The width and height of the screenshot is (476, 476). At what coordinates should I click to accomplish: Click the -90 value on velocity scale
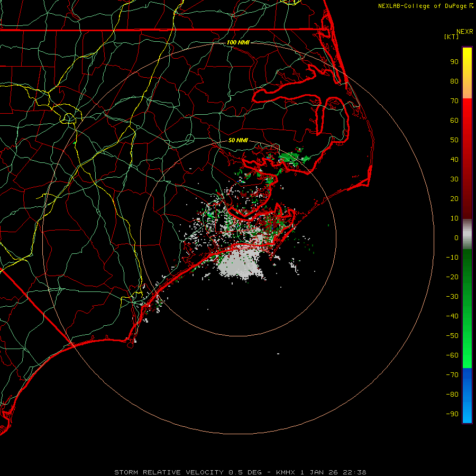click(452, 414)
